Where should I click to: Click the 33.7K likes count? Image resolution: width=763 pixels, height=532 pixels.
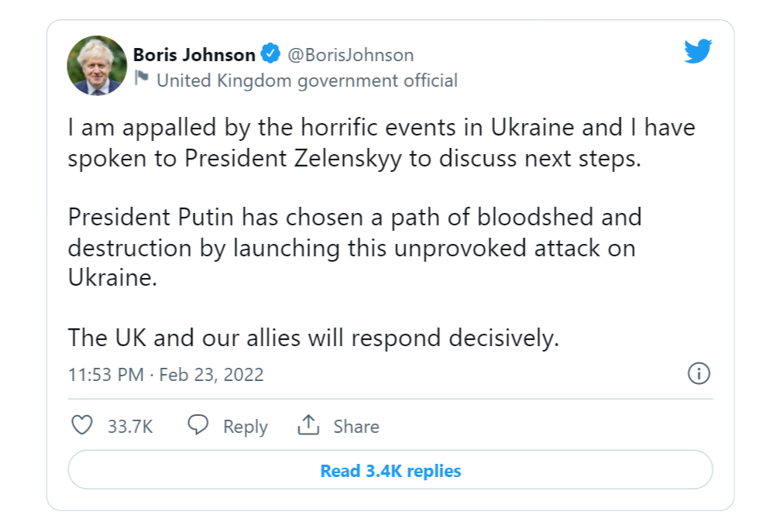(x=130, y=427)
